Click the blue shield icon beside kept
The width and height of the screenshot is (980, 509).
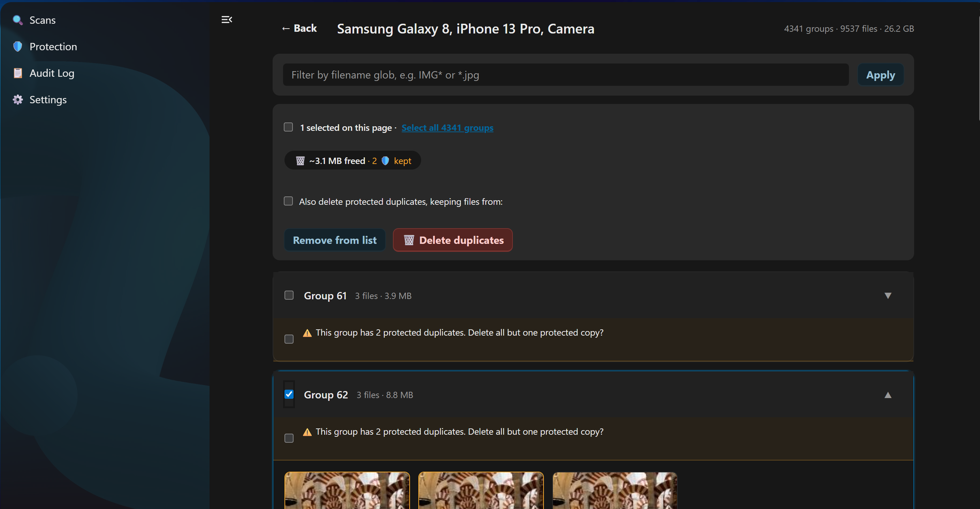(x=385, y=161)
